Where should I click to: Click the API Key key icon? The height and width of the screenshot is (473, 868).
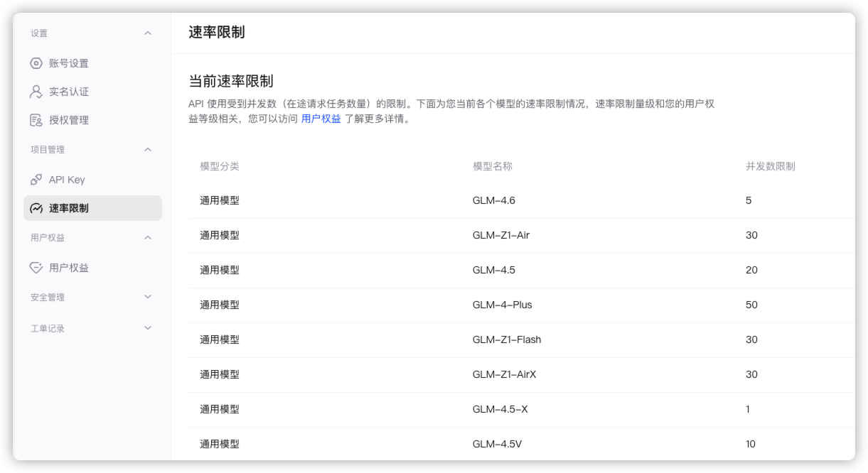[36, 180]
